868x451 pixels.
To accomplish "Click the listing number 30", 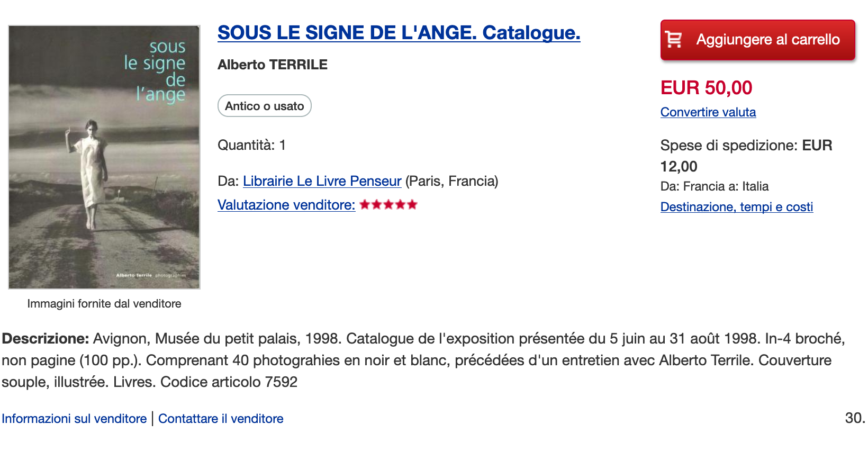I will pyautogui.click(x=855, y=418).
